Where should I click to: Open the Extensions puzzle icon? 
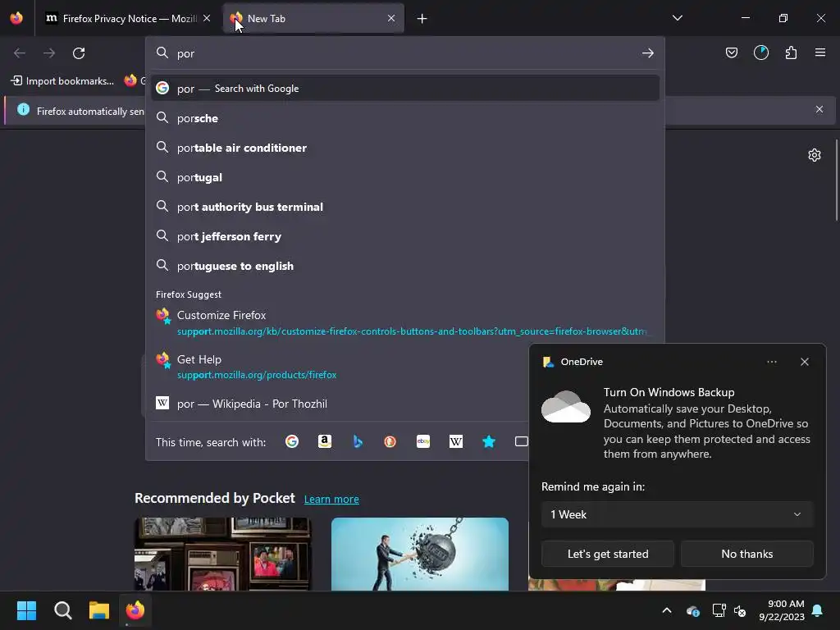pos(791,52)
